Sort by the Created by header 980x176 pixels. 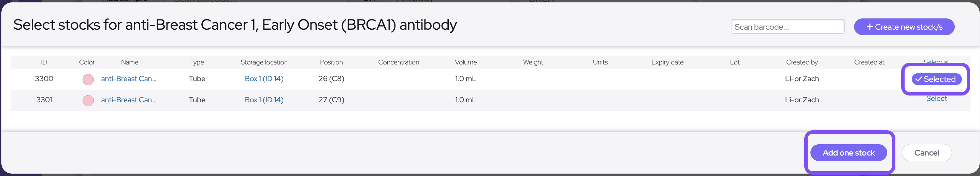(802, 62)
